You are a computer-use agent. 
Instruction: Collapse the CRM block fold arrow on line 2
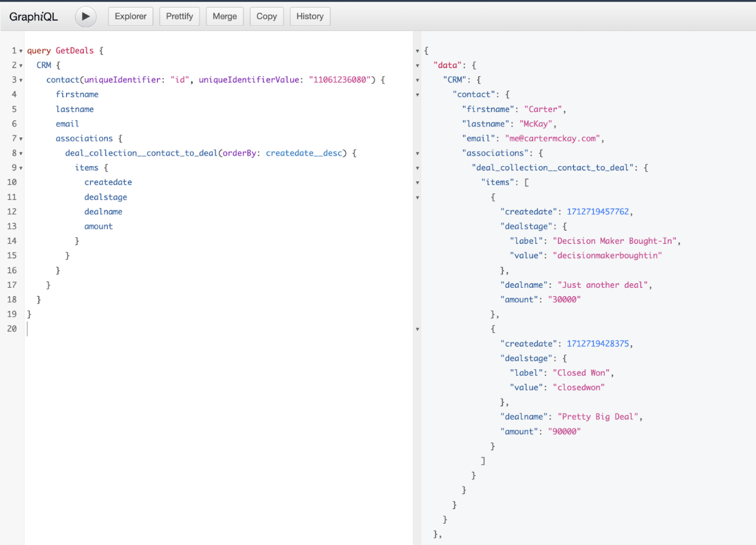point(21,66)
